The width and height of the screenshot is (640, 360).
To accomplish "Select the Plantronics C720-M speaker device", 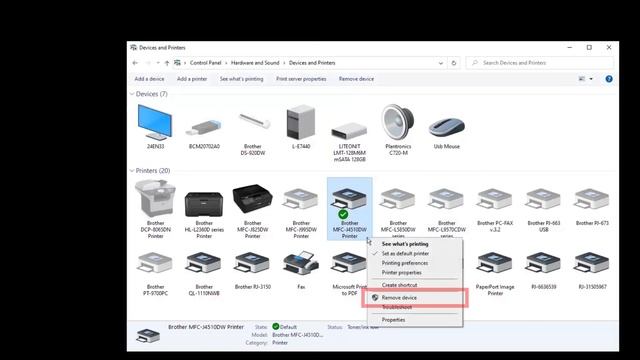I will coord(398,130).
